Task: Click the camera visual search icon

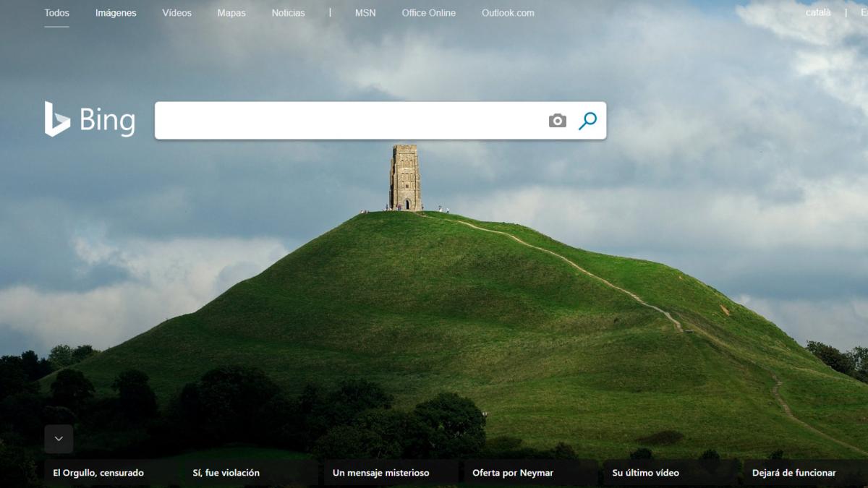Action: click(x=557, y=121)
